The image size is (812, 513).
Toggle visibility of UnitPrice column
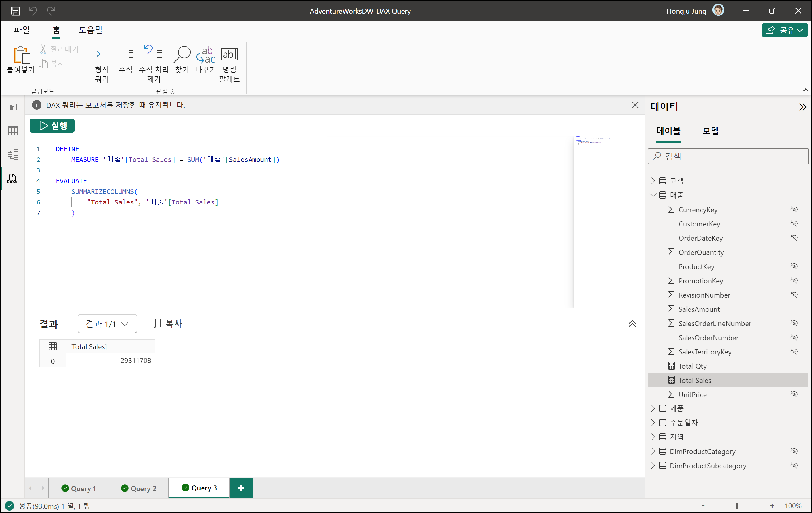[794, 394]
